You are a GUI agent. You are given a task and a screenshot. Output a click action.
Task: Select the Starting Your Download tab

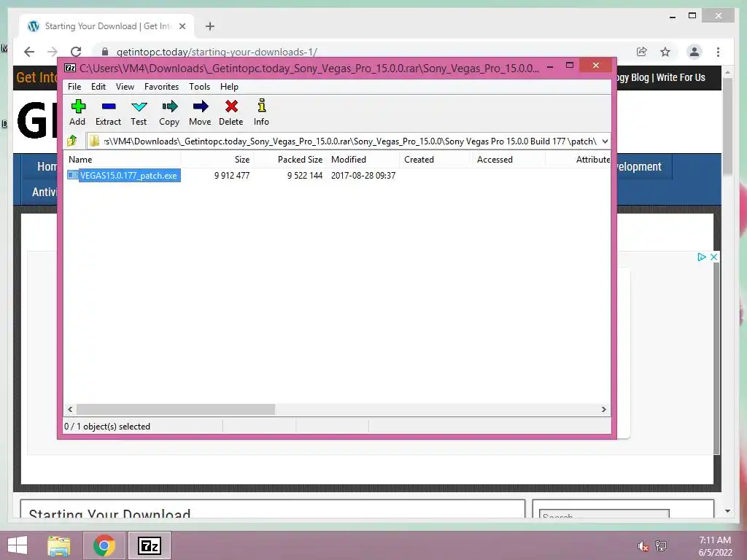pos(107,26)
